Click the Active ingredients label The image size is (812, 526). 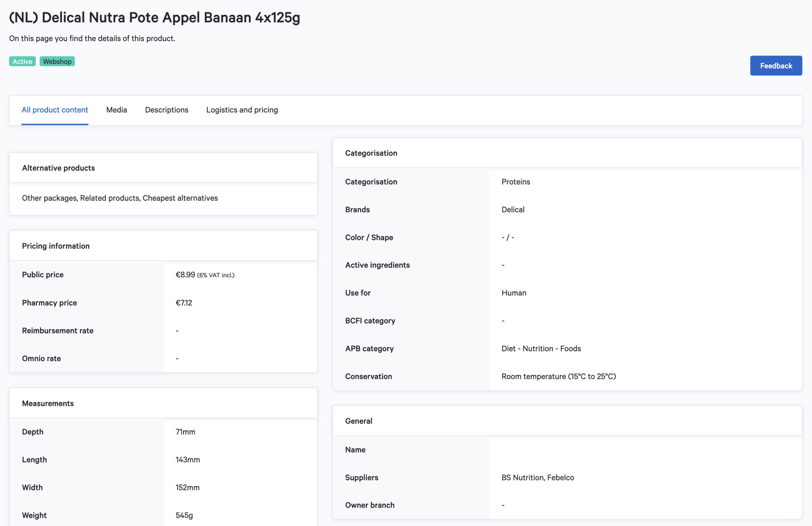pos(377,265)
